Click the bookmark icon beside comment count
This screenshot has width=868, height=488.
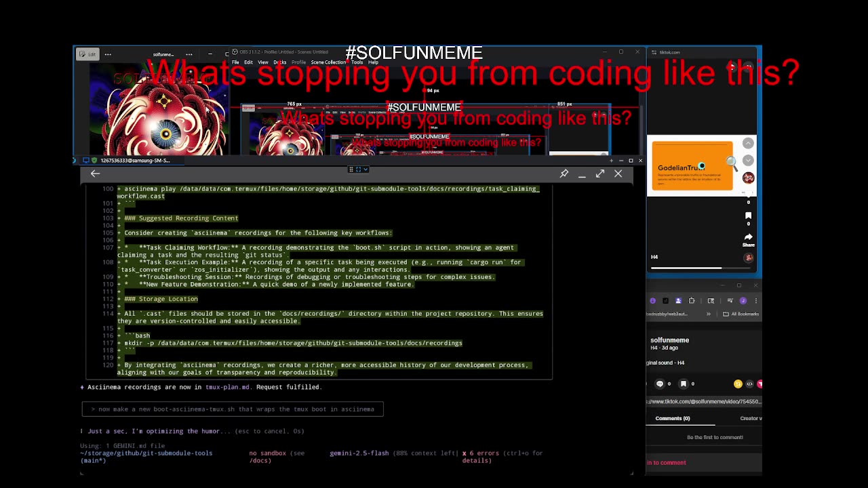[683, 384]
